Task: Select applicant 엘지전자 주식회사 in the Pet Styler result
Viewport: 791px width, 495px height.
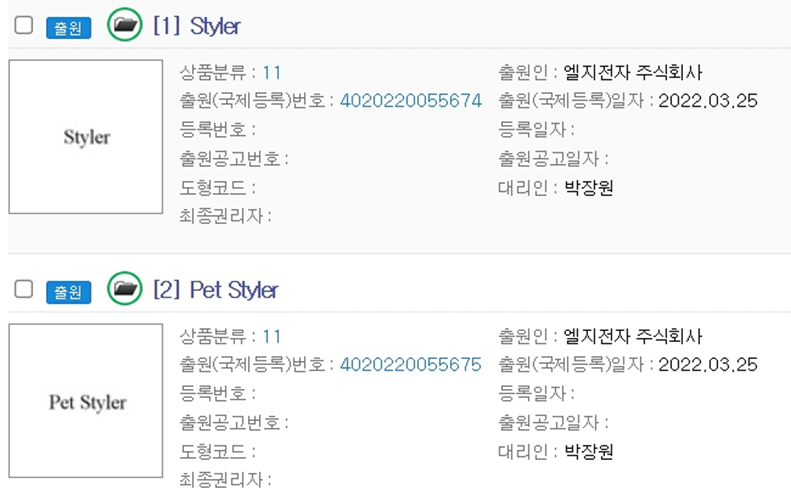Action: [633, 337]
